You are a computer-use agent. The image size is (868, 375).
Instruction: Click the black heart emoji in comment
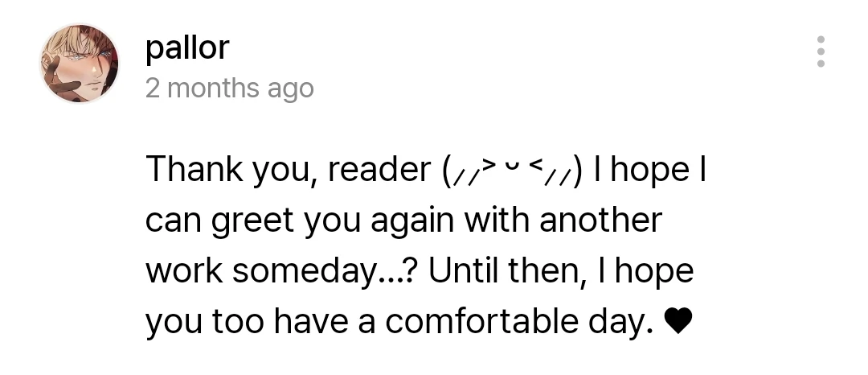(x=678, y=322)
